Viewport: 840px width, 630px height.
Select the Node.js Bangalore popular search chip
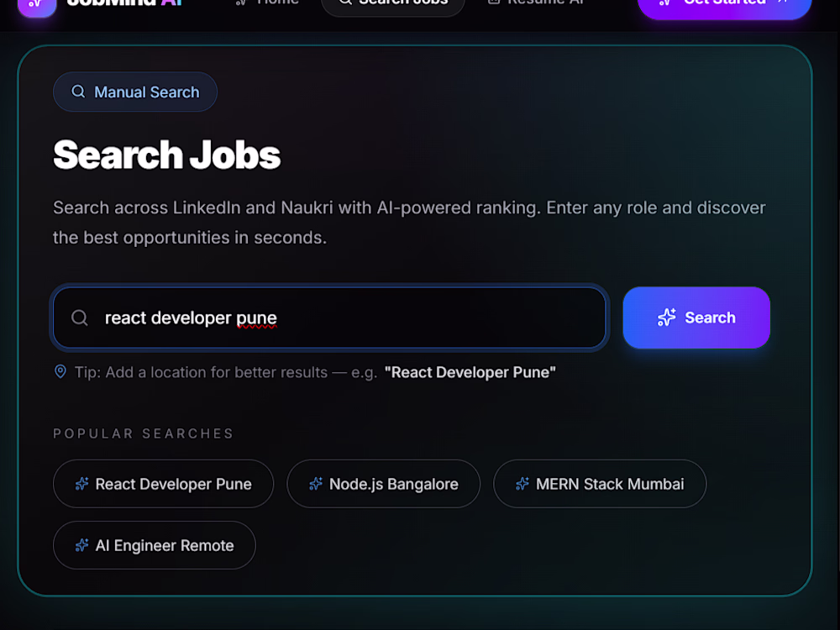384,484
